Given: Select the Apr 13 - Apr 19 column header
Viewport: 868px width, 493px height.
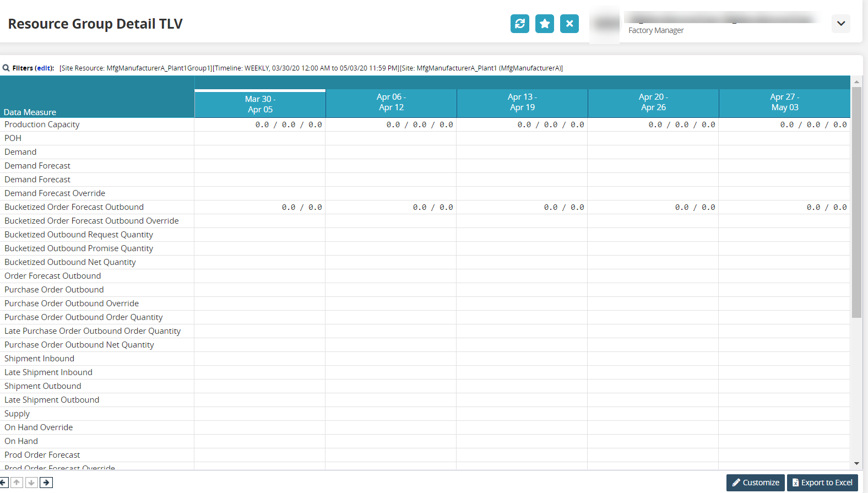Looking at the screenshot, I should 522,102.
